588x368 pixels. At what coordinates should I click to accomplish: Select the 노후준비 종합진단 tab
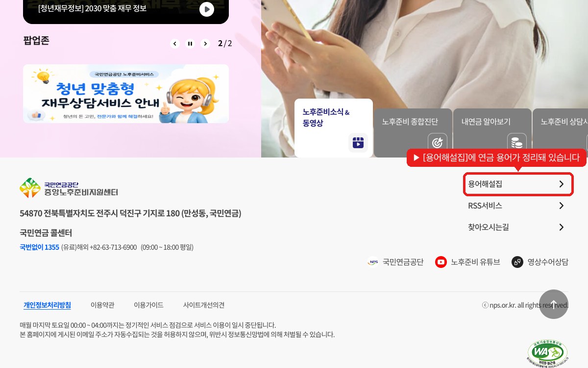[413, 133]
